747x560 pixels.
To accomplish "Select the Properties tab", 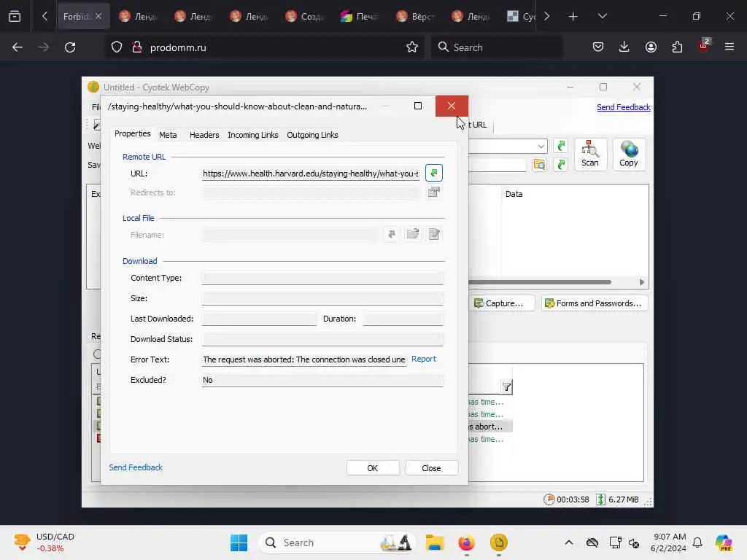I will pyautogui.click(x=133, y=134).
